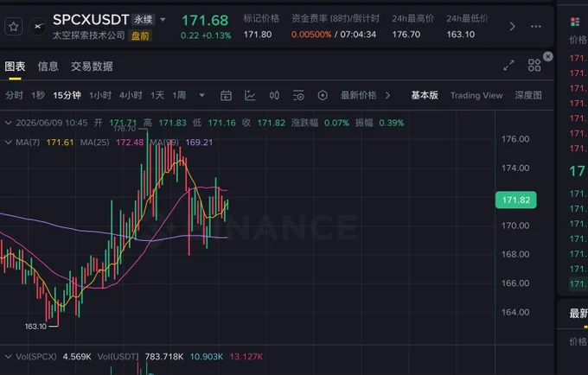Switch to the 信息 tab
The image size is (588, 375).
click(48, 67)
